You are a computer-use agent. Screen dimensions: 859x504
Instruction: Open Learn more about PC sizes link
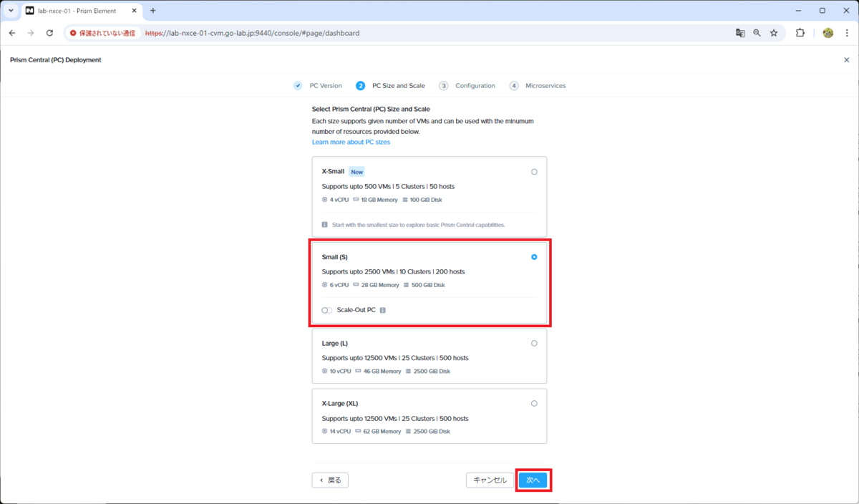coord(351,142)
